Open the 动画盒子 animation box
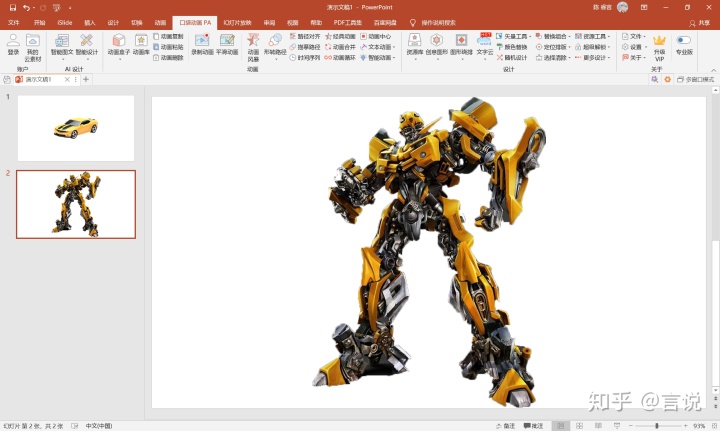Image resolution: width=720 pixels, height=431 pixels. coord(118,45)
